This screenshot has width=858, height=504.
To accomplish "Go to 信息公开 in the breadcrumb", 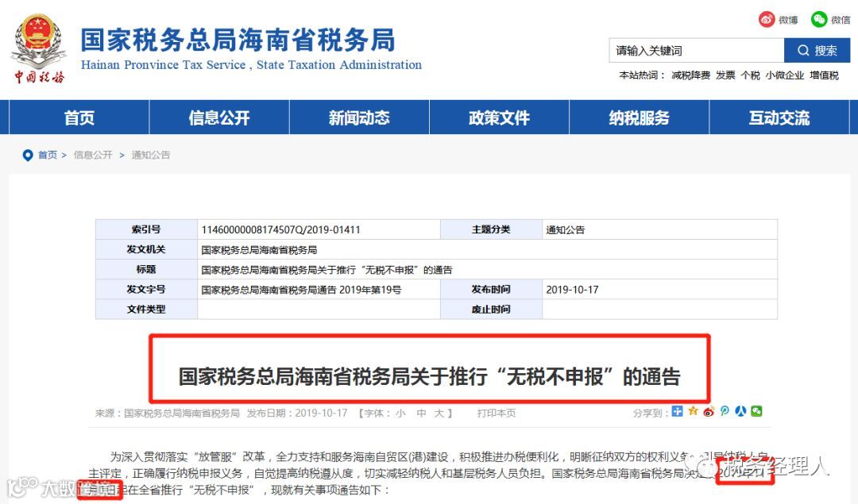I will click(x=93, y=156).
